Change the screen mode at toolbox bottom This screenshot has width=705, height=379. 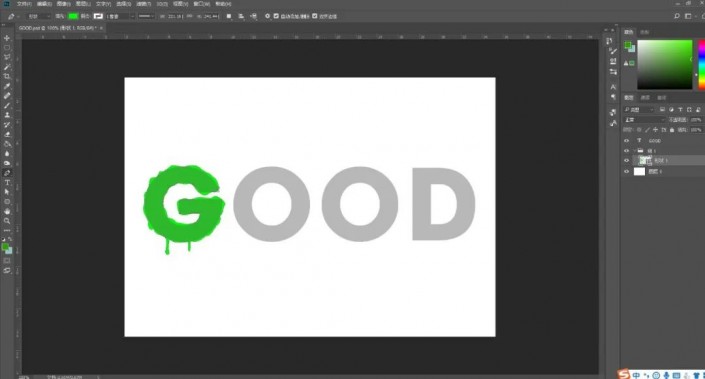7,270
